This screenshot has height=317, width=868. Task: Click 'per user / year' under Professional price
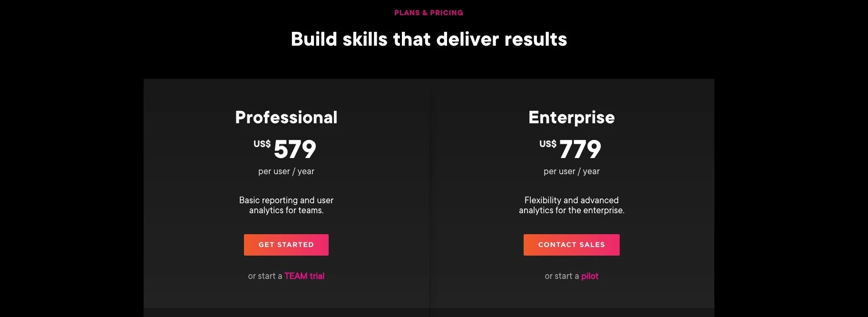[x=286, y=171]
